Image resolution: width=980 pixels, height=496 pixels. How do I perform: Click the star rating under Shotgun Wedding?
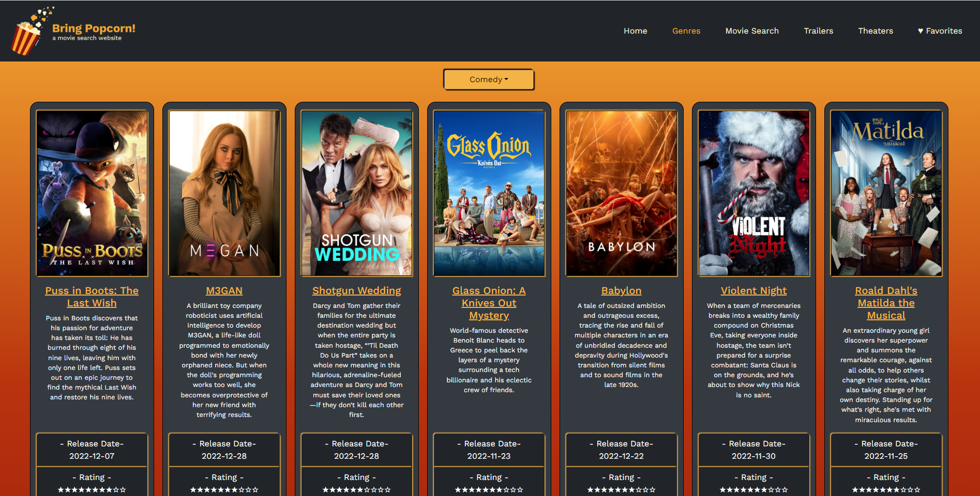click(x=357, y=489)
